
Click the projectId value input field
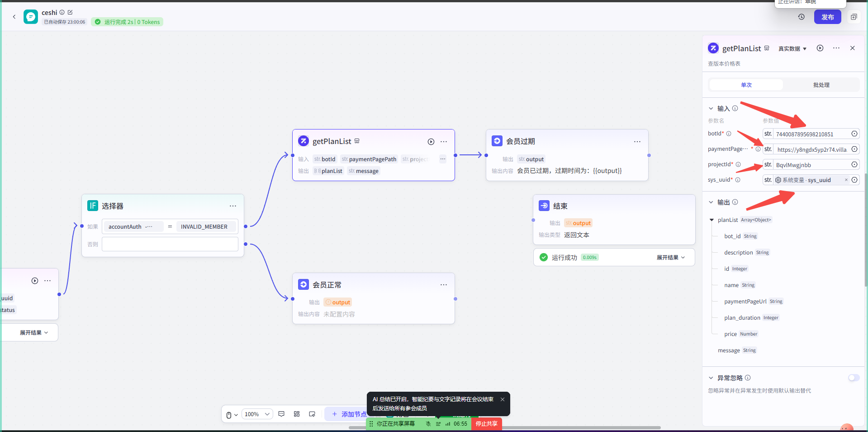pyautogui.click(x=811, y=165)
